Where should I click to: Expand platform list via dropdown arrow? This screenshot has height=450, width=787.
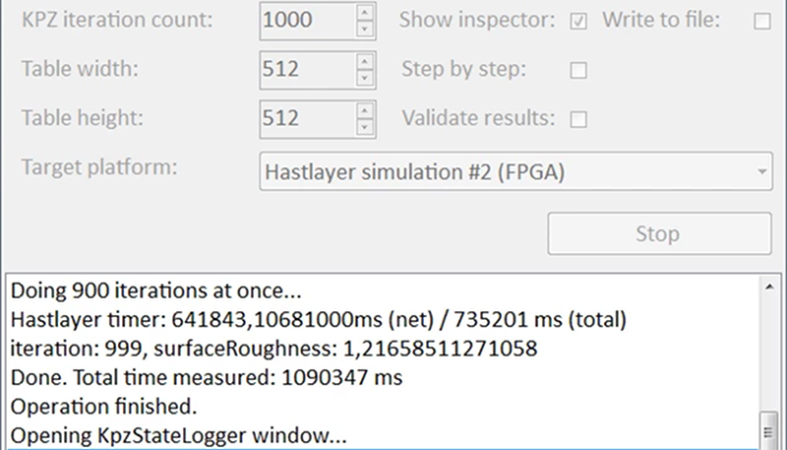coord(761,172)
